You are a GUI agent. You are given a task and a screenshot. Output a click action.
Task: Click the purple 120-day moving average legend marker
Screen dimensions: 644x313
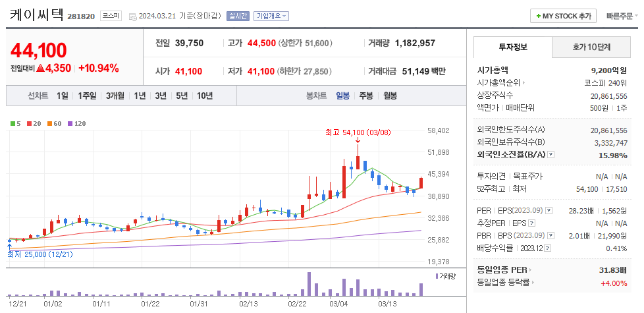[70, 123]
